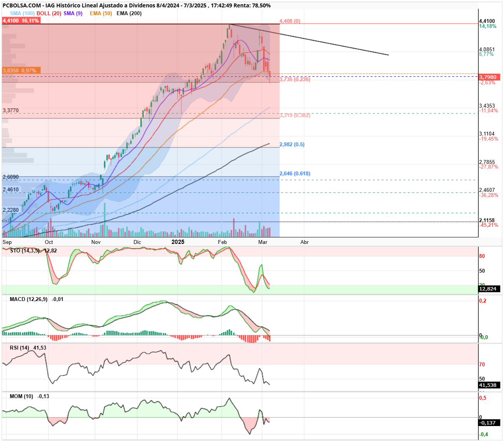Select the RSI (14) indicator title

(x=19, y=348)
